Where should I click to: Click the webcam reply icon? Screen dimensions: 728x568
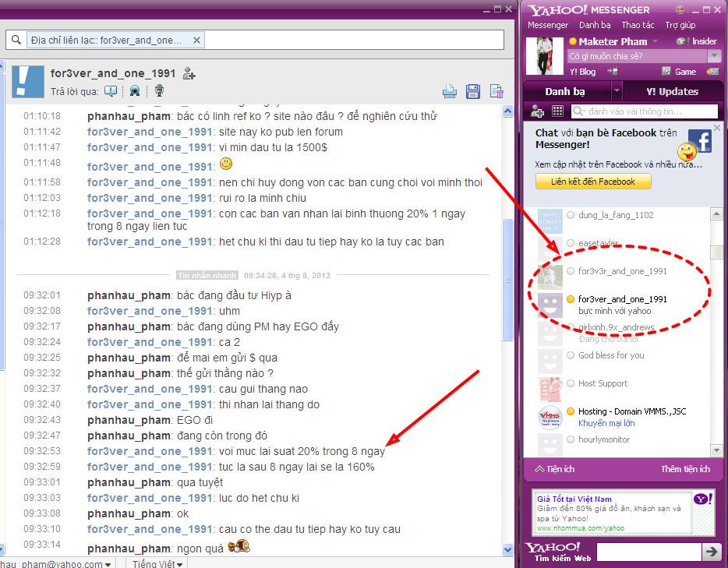coord(135,91)
